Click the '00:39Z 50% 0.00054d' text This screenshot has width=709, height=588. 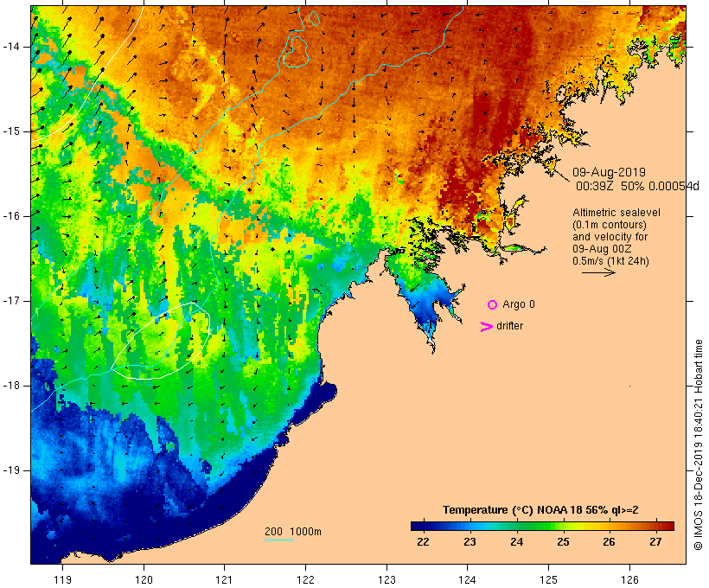(x=637, y=186)
